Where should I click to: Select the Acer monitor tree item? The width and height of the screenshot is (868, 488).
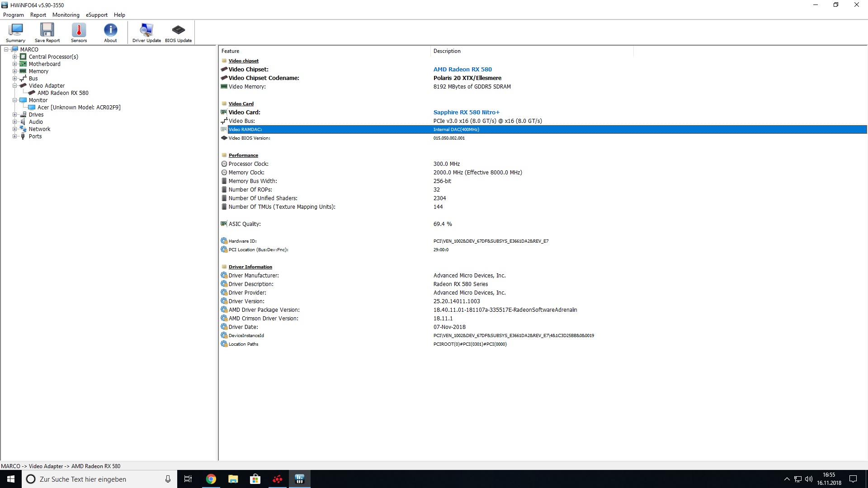tap(79, 108)
